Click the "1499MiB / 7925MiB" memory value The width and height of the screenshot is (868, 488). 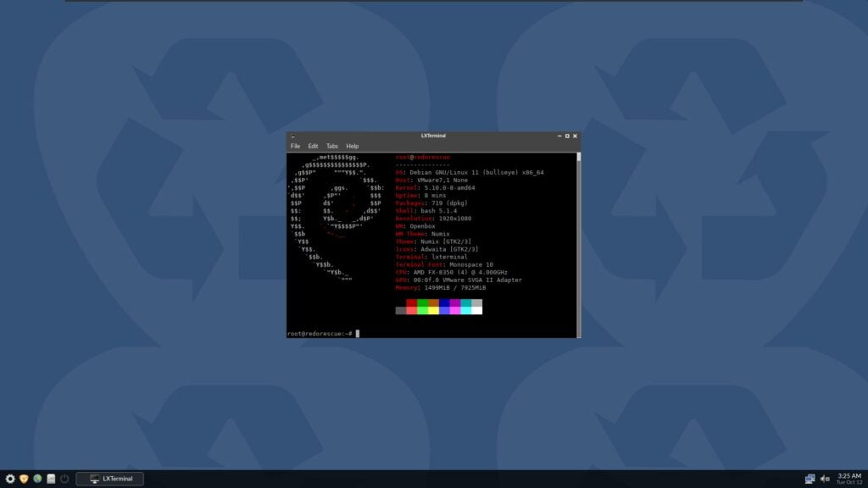[x=455, y=288]
